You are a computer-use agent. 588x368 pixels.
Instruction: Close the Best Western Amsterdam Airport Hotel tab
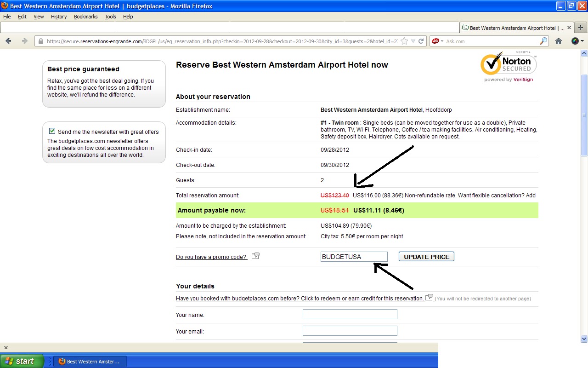570,28
